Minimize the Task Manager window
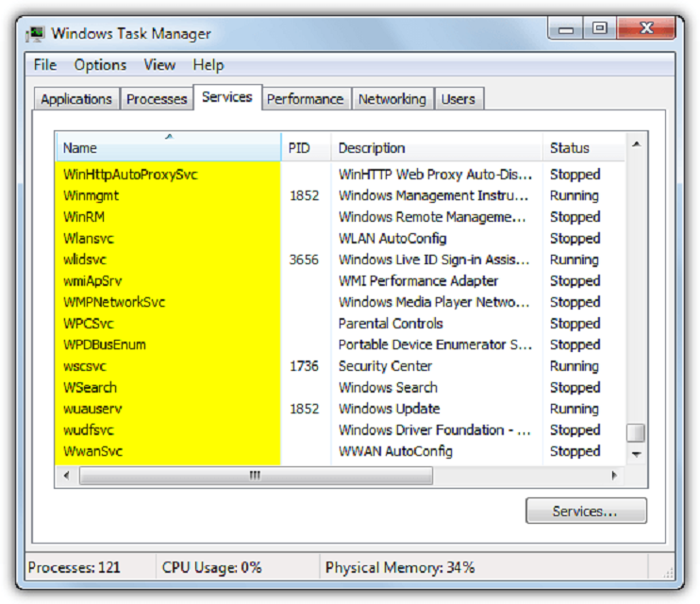This screenshot has height=604, width=700. coord(566,29)
